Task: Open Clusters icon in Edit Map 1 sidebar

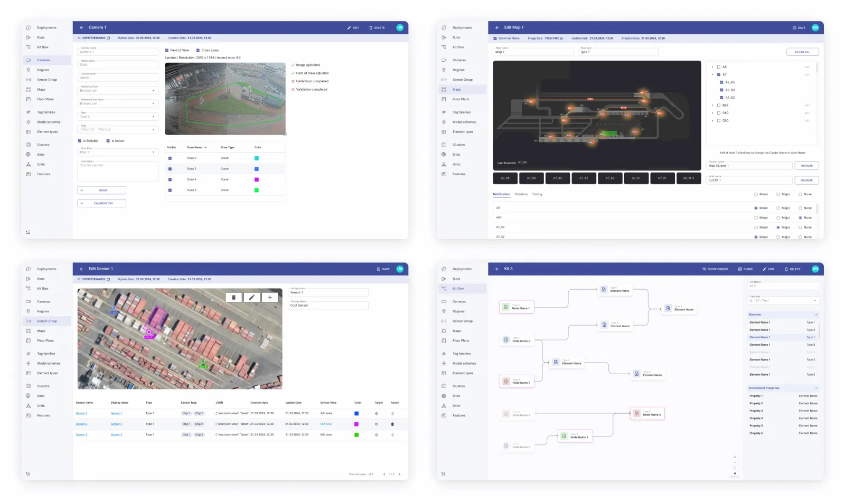Action: pyautogui.click(x=444, y=145)
